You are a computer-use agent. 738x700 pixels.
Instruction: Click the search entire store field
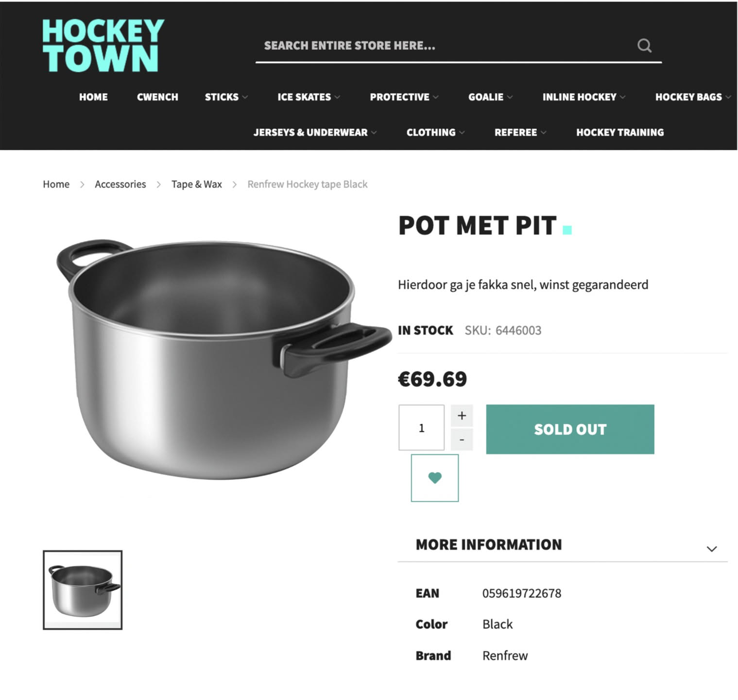click(x=445, y=46)
